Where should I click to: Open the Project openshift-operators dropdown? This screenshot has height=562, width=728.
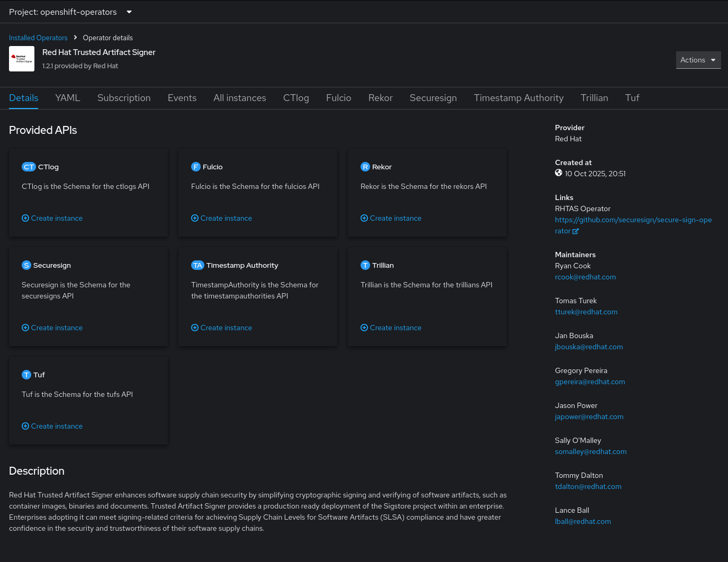70,12
